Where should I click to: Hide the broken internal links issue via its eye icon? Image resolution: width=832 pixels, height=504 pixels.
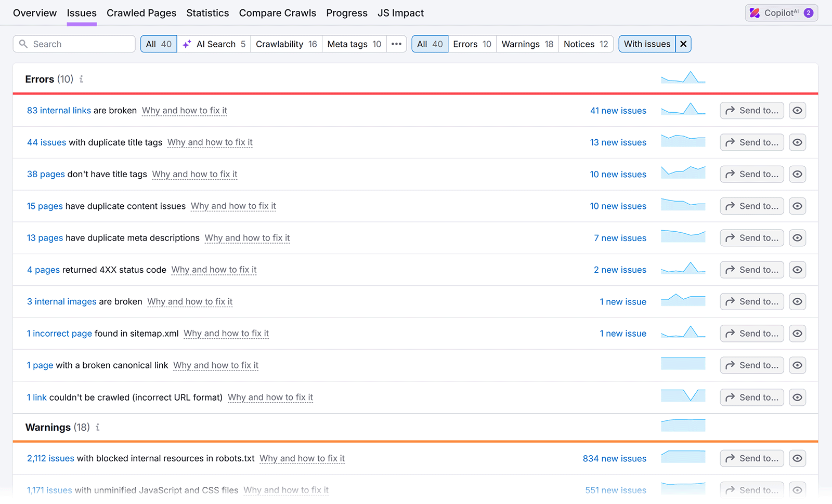797,110
